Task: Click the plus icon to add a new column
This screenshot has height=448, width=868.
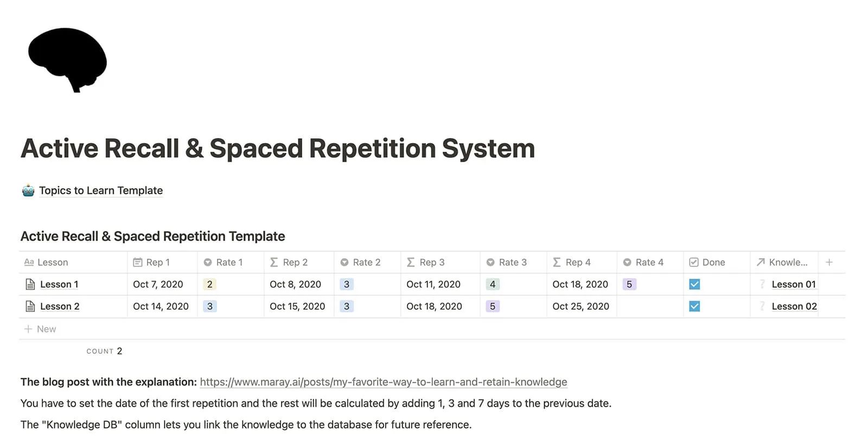Action: (829, 262)
